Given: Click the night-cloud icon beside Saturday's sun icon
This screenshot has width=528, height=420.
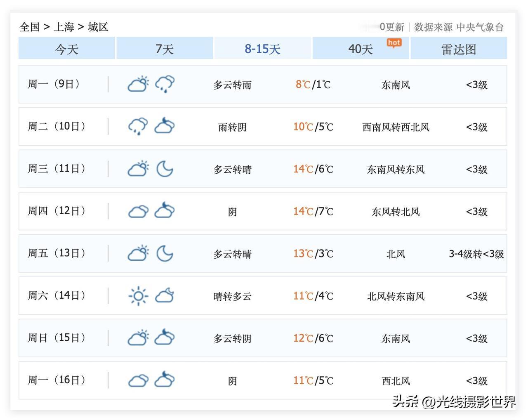Looking at the screenshot, I should 165,296.
